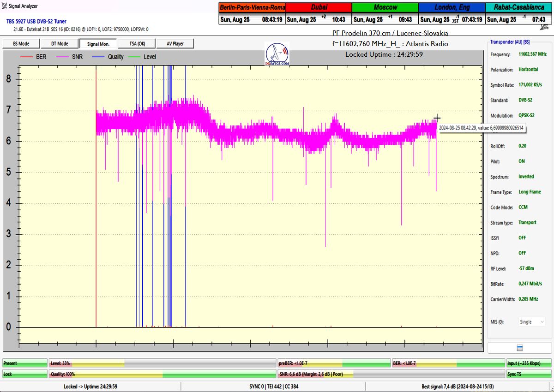Toggle the red BER series in legend
The height and width of the screenshot is (392, 554).
coord(34,57)
